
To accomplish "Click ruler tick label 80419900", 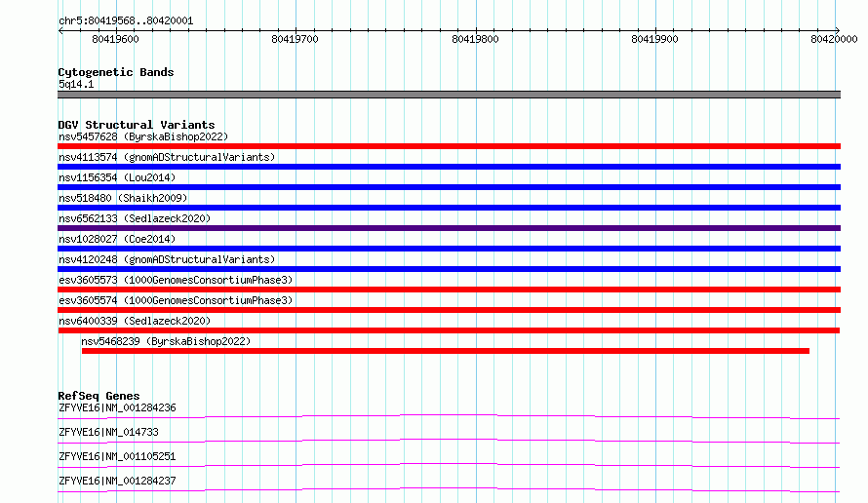I will (654, 39).
